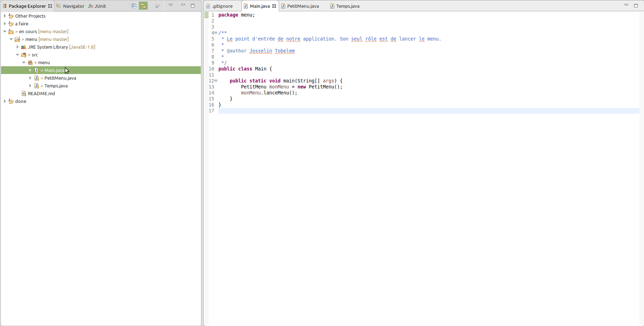Expand the 'a faire' working set
The width and height of the screenshot is (644, 326).
tap(5, 24)
